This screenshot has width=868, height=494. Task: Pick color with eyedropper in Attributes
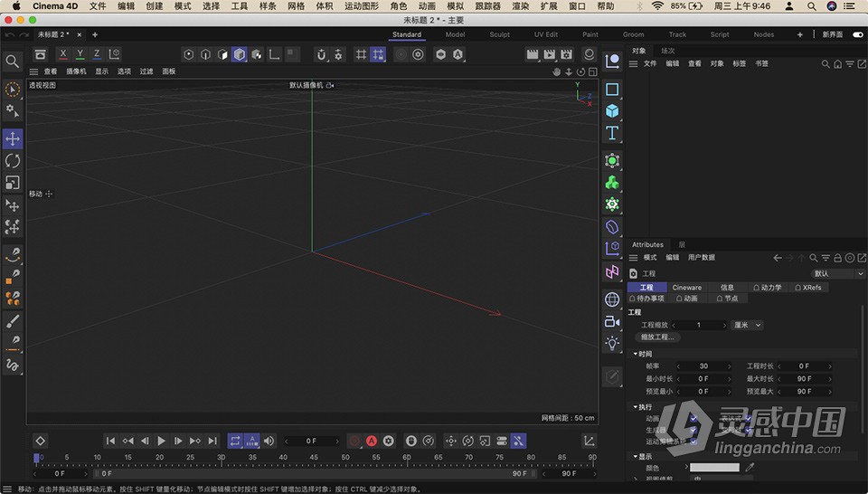pos(750,468)
